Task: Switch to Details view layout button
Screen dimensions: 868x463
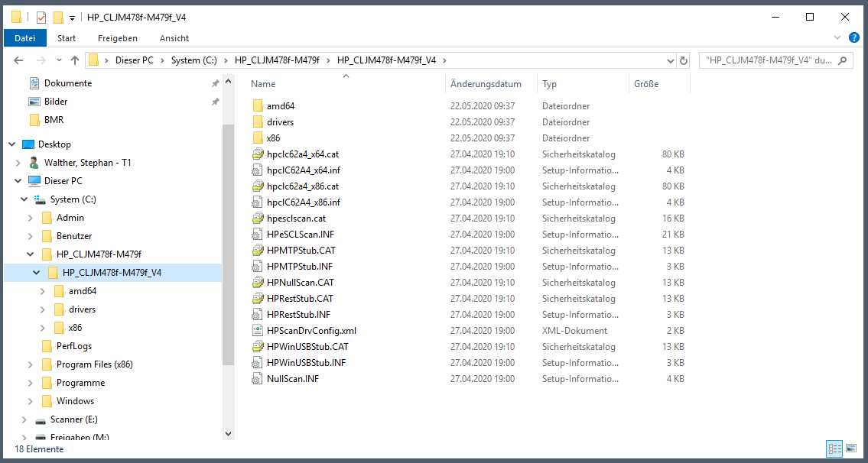Action: tap(834, 448)
